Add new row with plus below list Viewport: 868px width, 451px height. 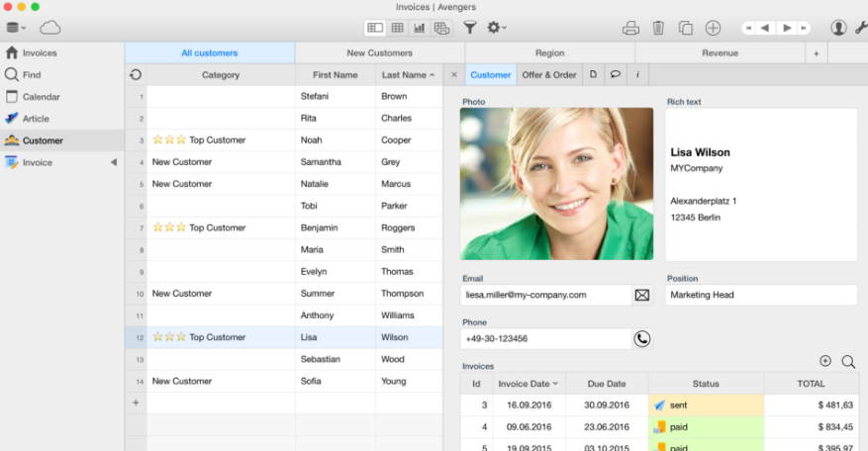(136, 403)
